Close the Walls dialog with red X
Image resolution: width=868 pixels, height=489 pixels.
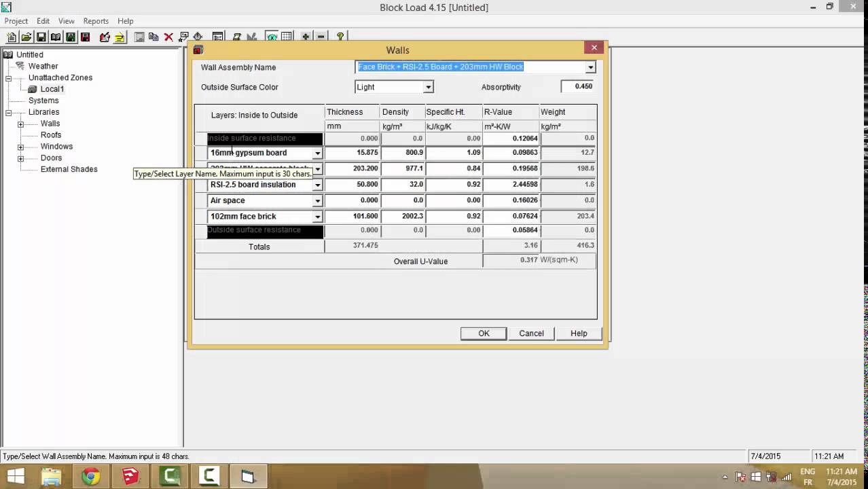click(x=594, y=48)
